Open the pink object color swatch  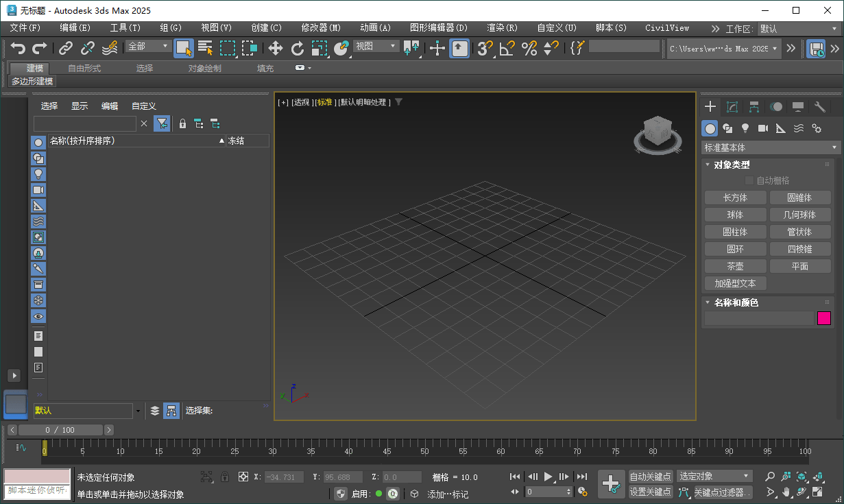coord(824,317)
